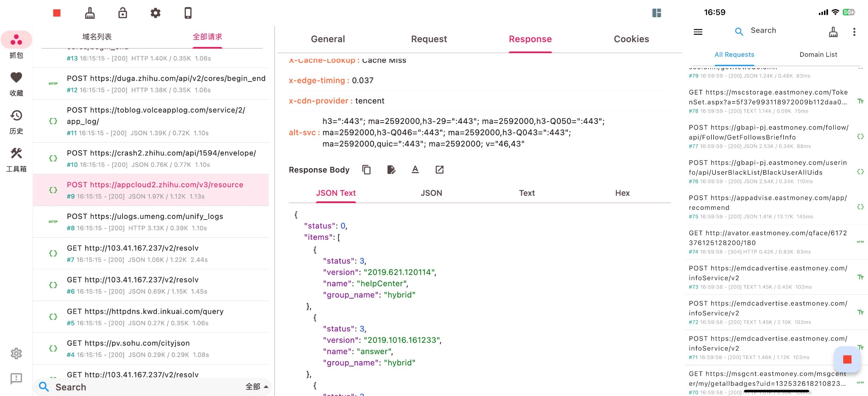Select the 域名列表 domain list tab
868x396 pixels.
97,37
